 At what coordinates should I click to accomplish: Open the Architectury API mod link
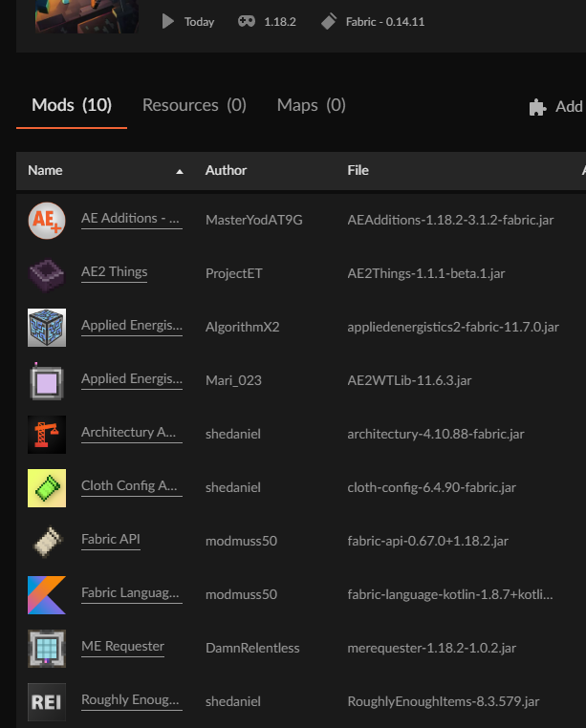click(x=132, y=432)
